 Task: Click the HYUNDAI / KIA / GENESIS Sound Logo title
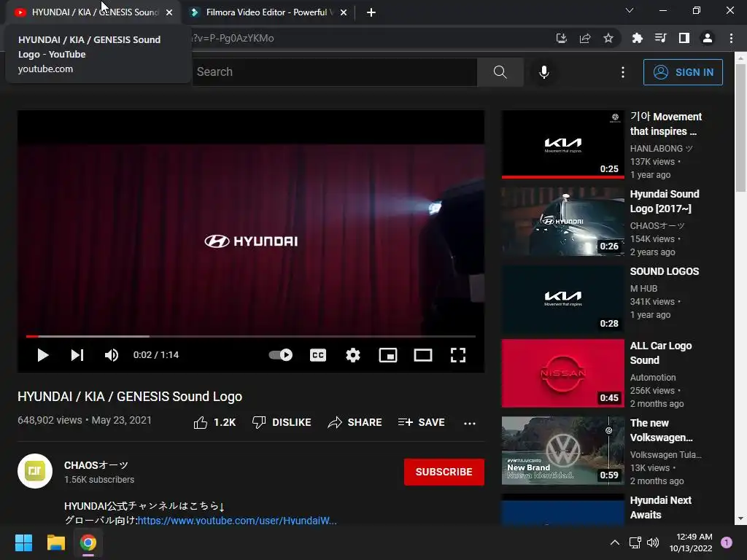(130, 397)
